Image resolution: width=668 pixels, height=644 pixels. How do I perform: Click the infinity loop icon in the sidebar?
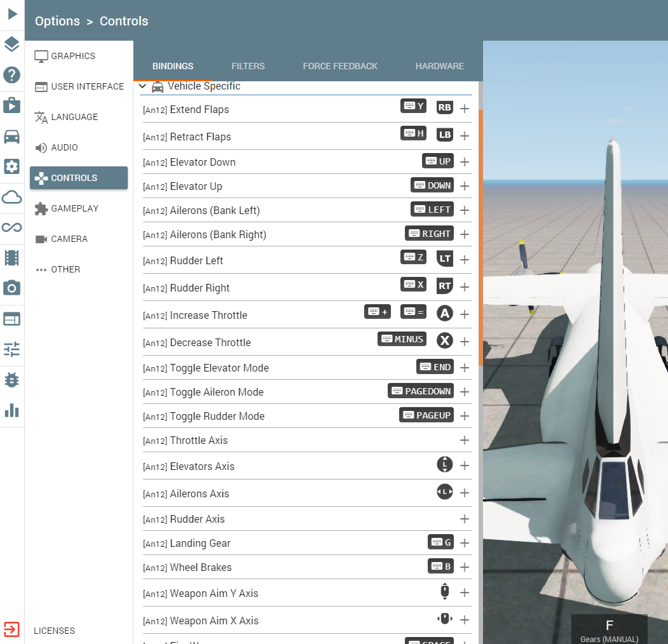click(12, 227)
